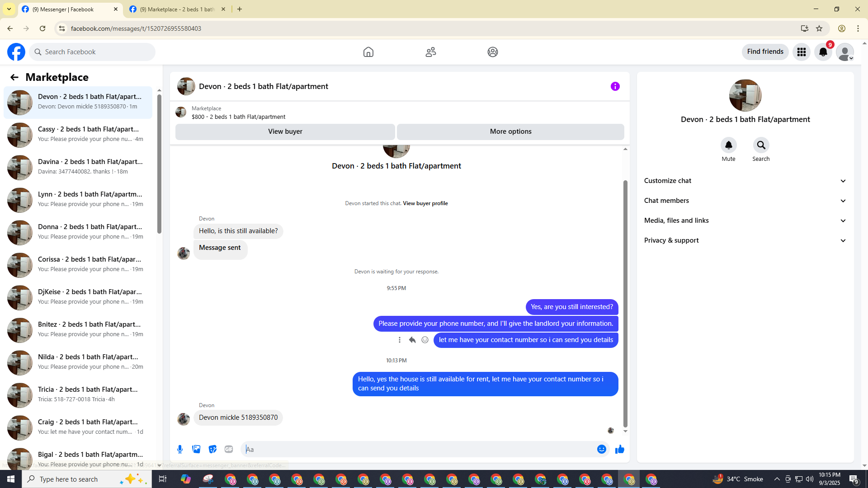Choose a GIF

click(229, 449)
